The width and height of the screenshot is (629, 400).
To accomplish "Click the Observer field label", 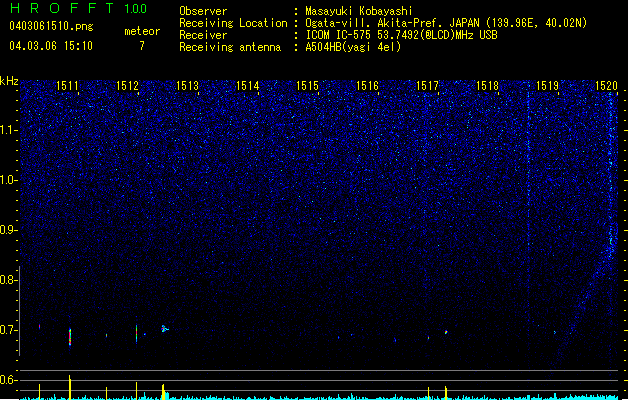I will pos(203,11).
